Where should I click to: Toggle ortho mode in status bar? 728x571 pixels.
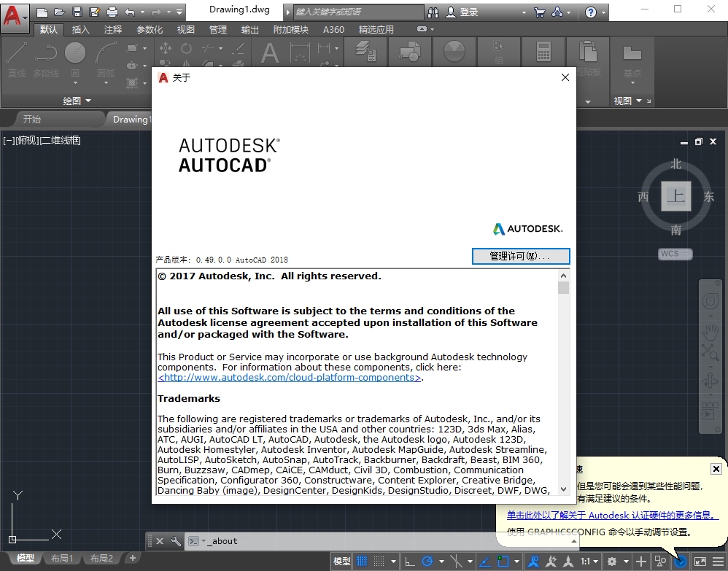click(410, 561)
